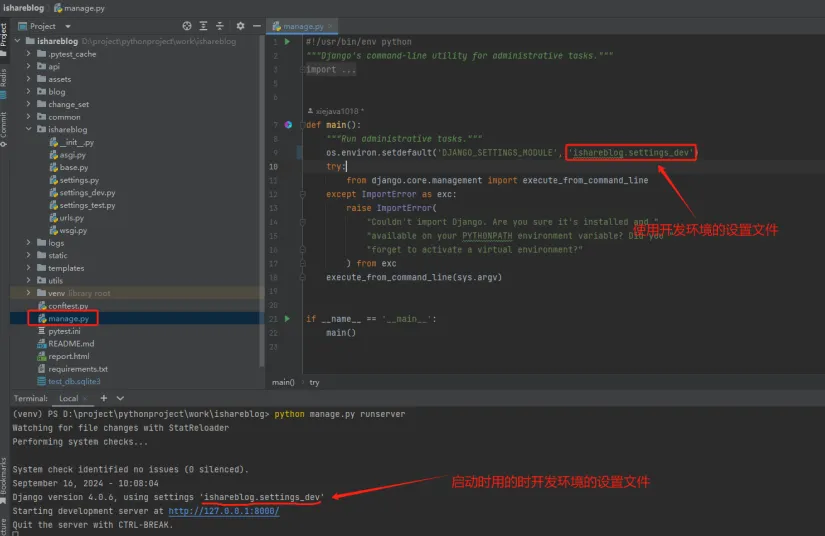This screenshot has height=536, width=825.
Task: Click the Collapse All icon in Project panel
Action: tap(219, 26)
